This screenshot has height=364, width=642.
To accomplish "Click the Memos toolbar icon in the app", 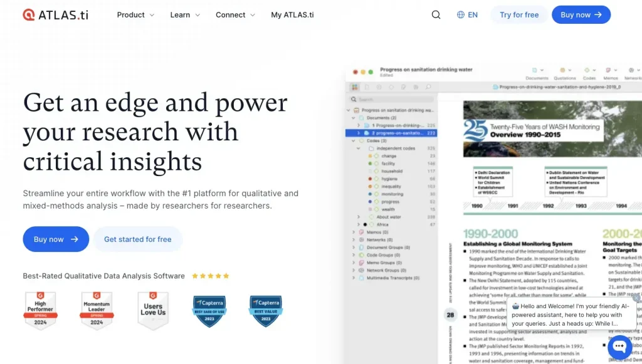I will tap(608, 70).
